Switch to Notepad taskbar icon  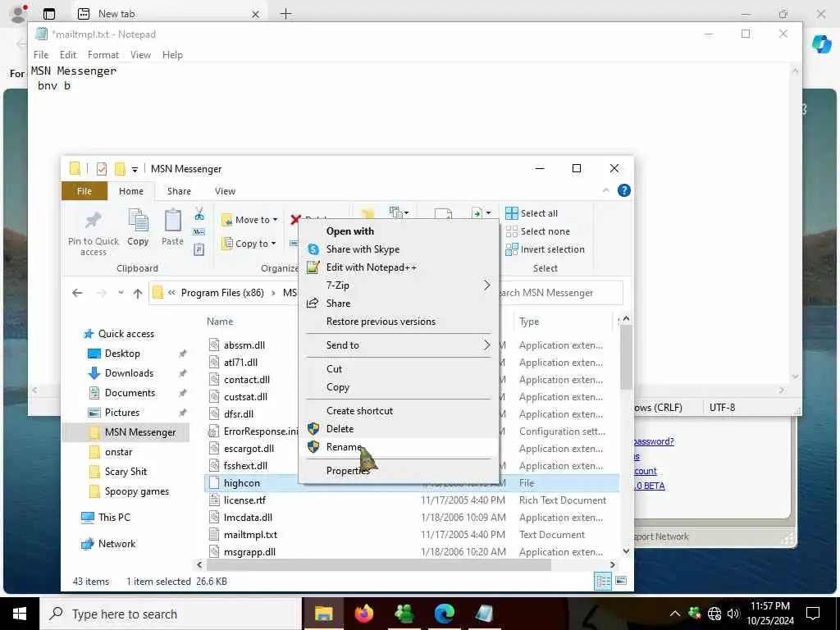(484, 614)
